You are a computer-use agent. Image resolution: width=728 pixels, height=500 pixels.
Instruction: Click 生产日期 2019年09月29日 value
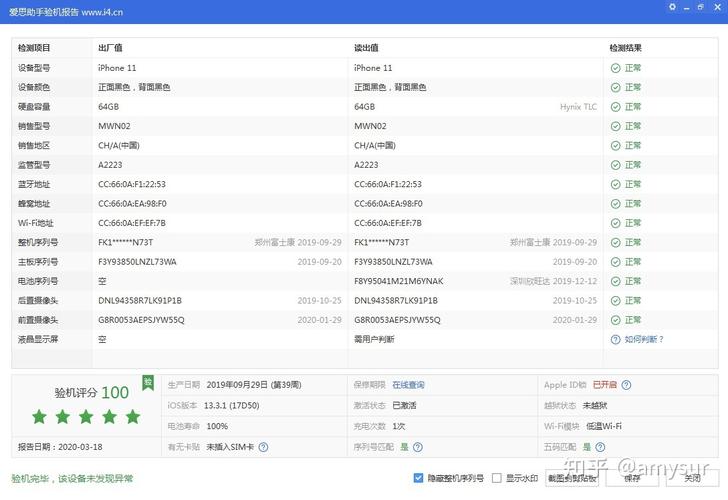[x=254, y=385]
